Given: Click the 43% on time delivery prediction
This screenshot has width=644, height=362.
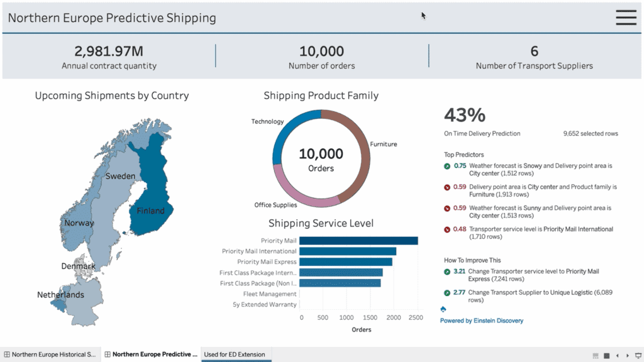Looking at the screenshot, I should click(465, 116).
